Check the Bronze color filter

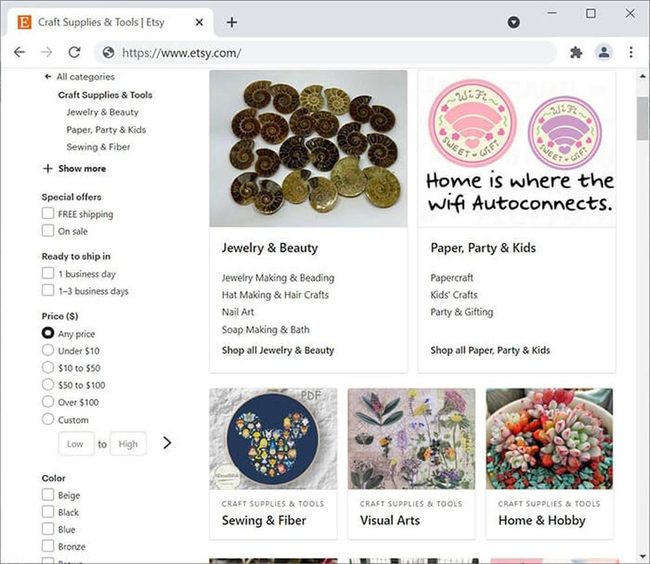coord(48,546)
